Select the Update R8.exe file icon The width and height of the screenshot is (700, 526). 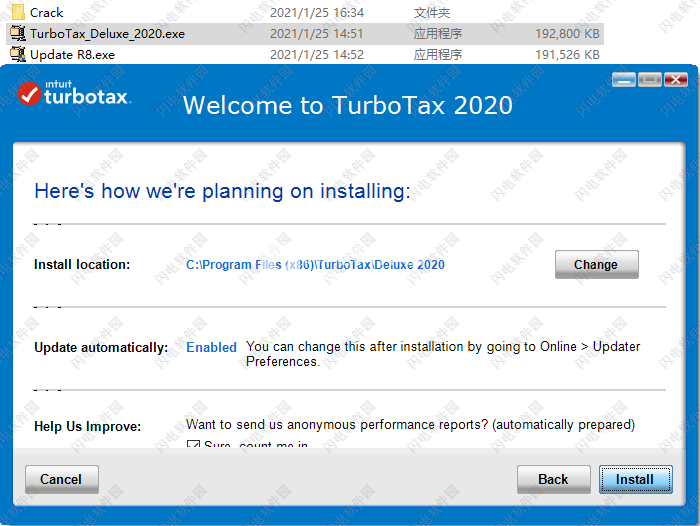(x=18, y=54)
